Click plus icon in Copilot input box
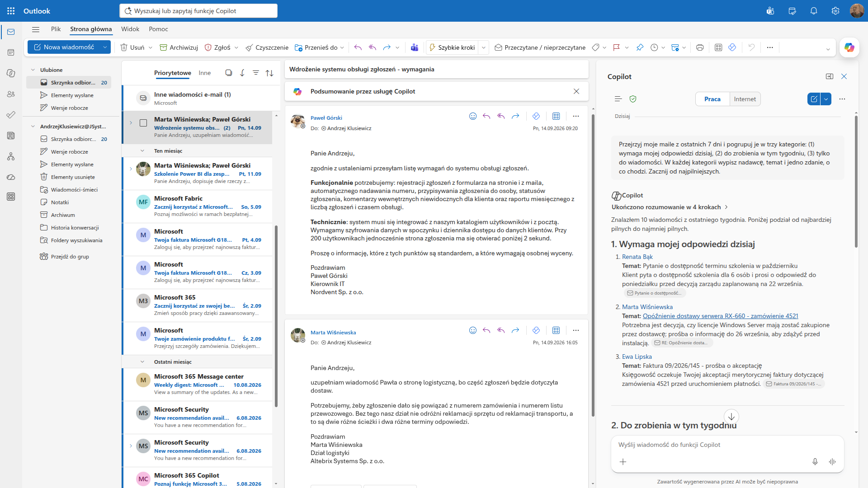 (623, 461)
